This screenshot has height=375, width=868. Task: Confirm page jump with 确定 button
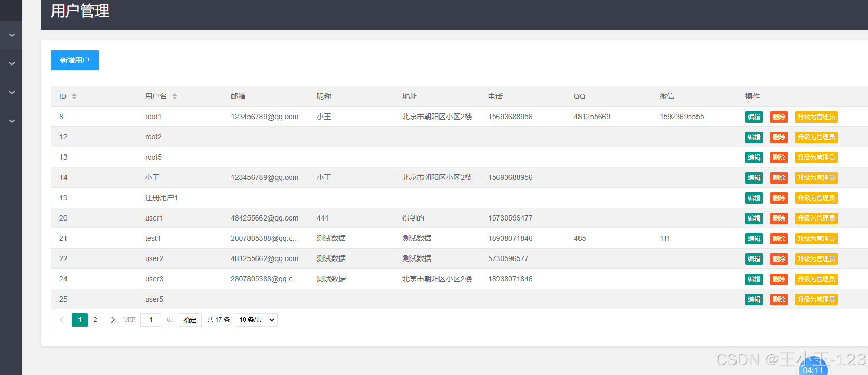click(x=190, y=320)
